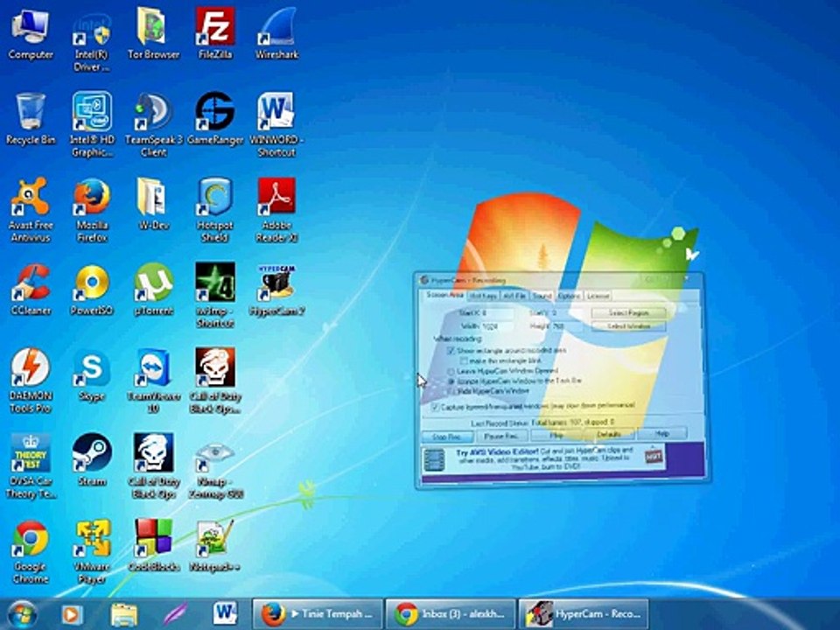The width and height of the screenshot is (840, 630).
Task: Switch to Firefox Tinie Tempah taskbar window
Action: (x=317, y=614)
